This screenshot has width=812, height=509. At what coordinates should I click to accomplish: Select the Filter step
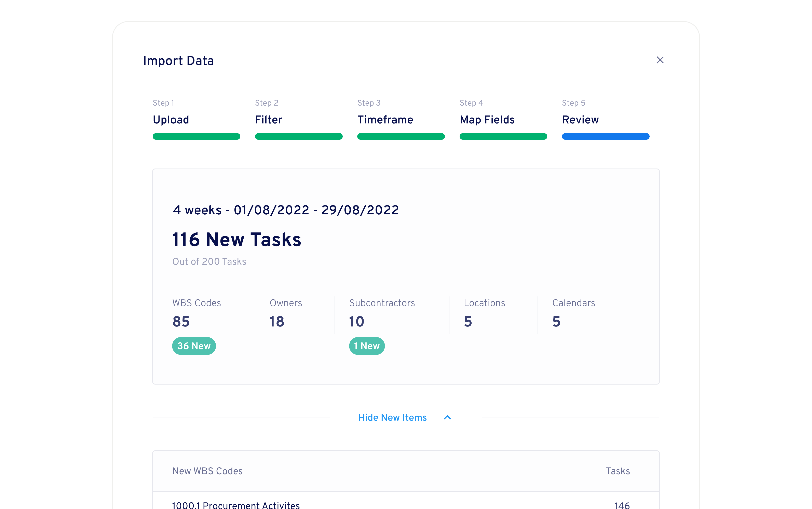pos(269,120)
